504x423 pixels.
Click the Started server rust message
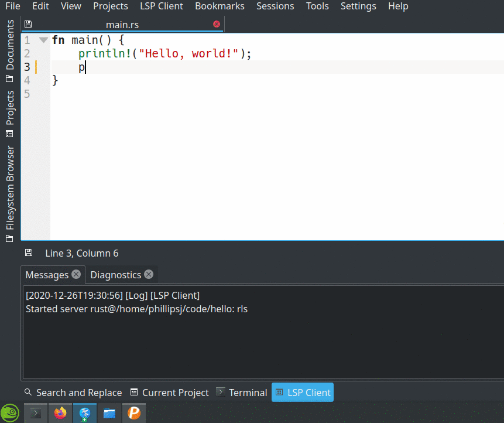coord(136,309)
